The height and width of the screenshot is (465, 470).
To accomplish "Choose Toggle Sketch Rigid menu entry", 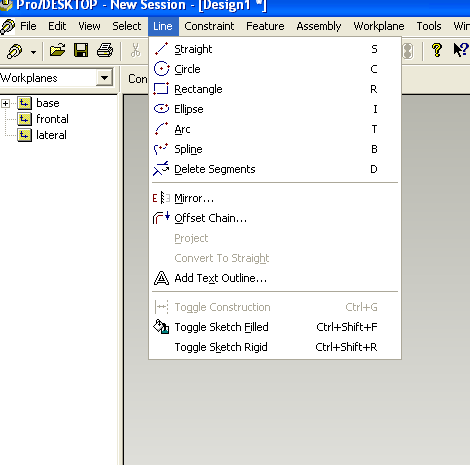I will (x=275, y=347).
